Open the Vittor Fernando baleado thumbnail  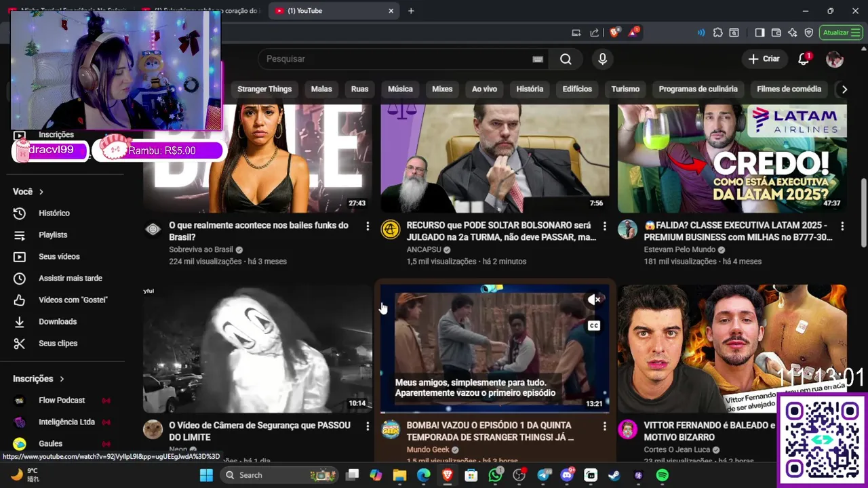pos(732,348)
